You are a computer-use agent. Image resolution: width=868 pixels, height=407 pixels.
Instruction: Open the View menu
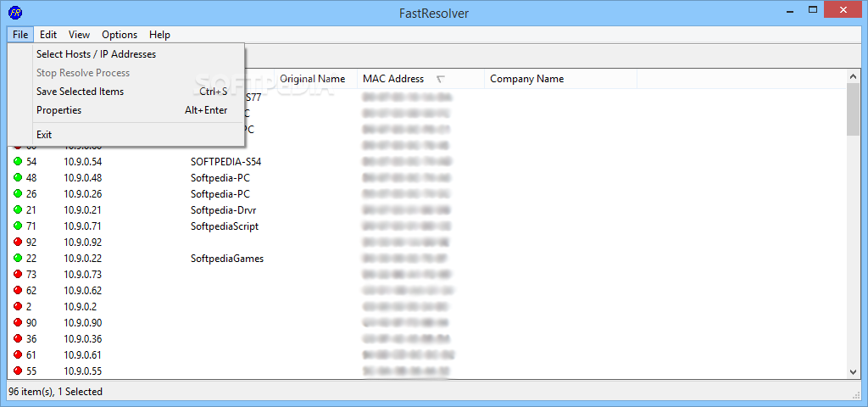point(79,34)
